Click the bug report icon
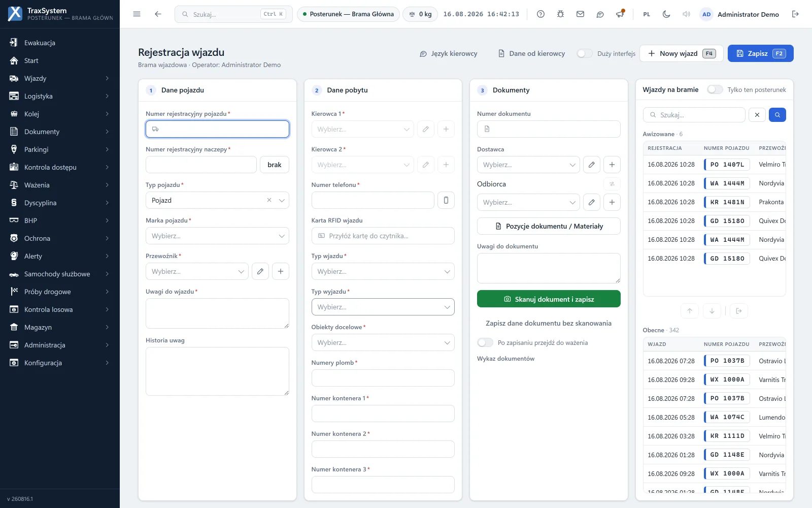The height and width of the screenshot is (508, 812). [560, 14]
